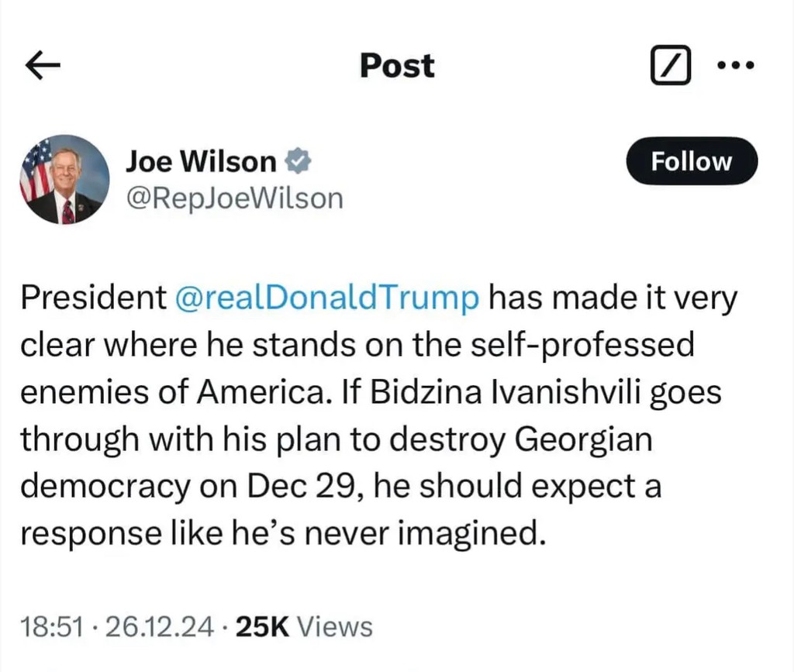Click the word Views under the post
Viewport: 794px width, 672px height.
pos(335,627)
